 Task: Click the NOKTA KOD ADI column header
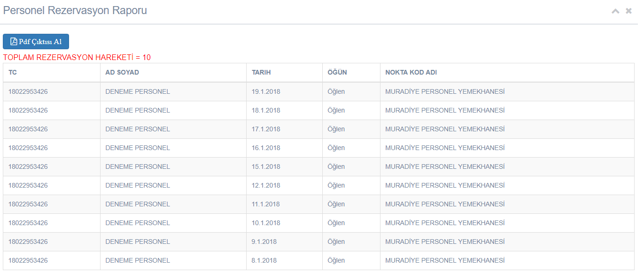coord(411,72)
